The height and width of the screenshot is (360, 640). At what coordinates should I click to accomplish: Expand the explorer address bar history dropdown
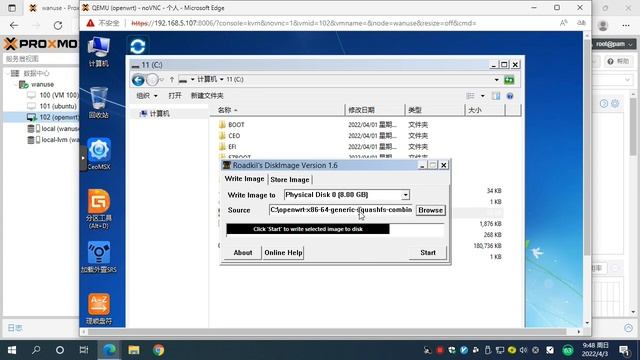coord(496,80)
